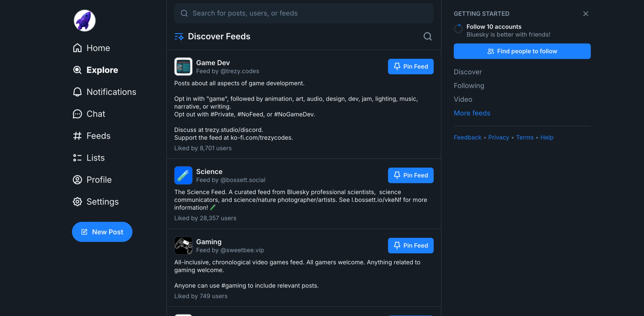Viewport: 644px width, 316px height.
Task: Open Settings using the gear icon
Action: 77,201
